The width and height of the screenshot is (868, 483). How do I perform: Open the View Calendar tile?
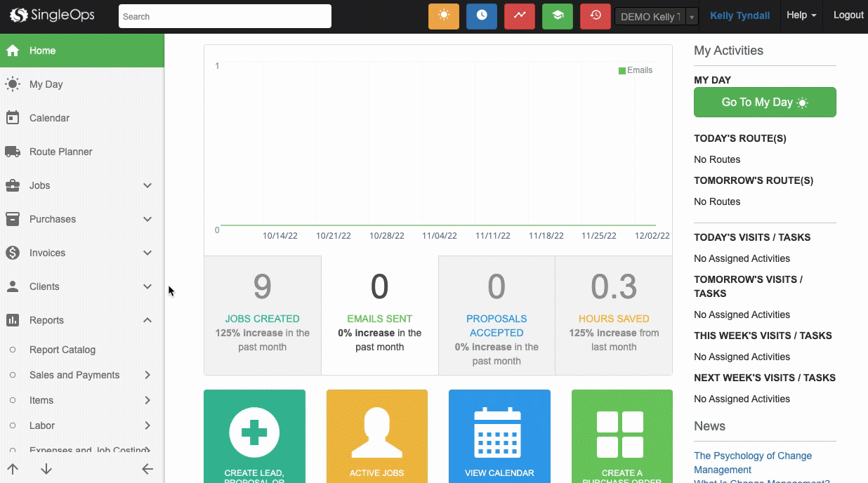click(499, 436)
